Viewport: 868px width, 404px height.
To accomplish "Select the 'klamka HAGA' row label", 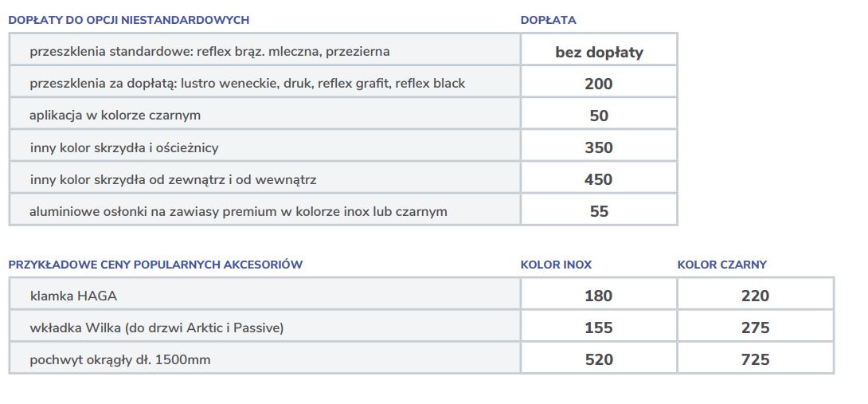I will pos(73,296).
